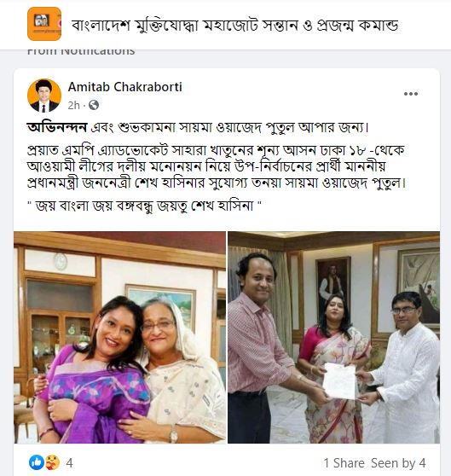Click the Amitab Chakraborti author name
Screen dimensions: 451x476
coord(125,87)
